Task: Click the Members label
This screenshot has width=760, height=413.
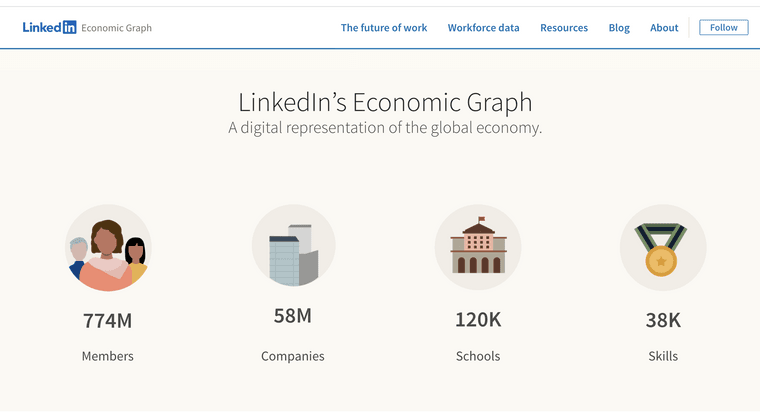Action: (x=107, y=356)
